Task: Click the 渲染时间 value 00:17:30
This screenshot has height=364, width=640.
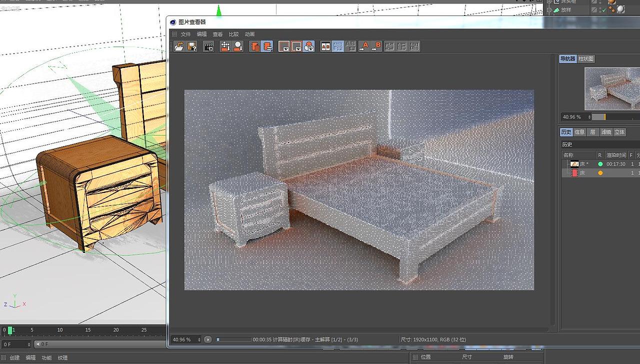Action: (x=615, y=164)
